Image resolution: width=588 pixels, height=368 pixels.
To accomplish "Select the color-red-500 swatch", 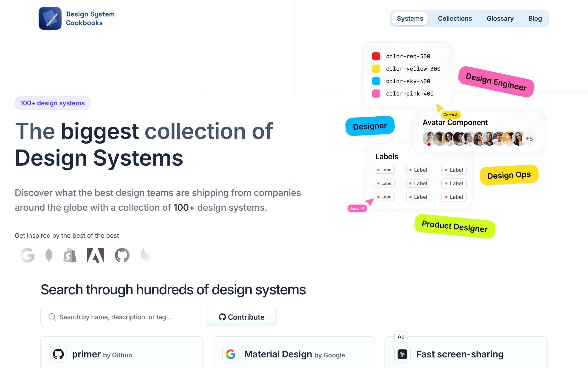I will (x=376, y=56).
